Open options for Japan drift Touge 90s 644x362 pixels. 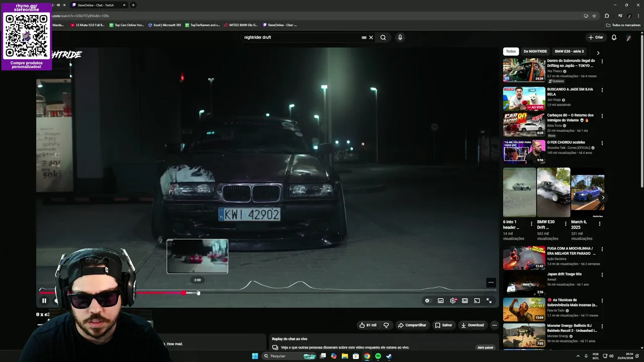pos(602,275)
